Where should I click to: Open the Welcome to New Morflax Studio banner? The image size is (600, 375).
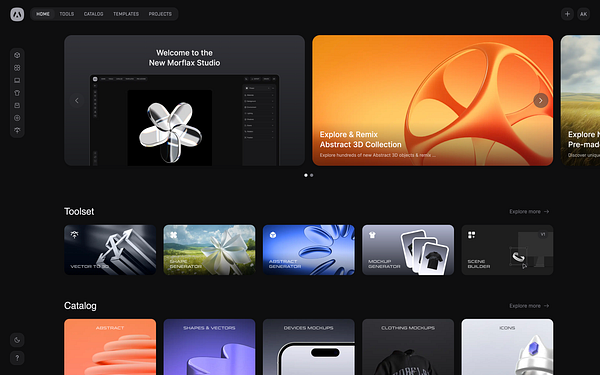(x=184, y=100)
